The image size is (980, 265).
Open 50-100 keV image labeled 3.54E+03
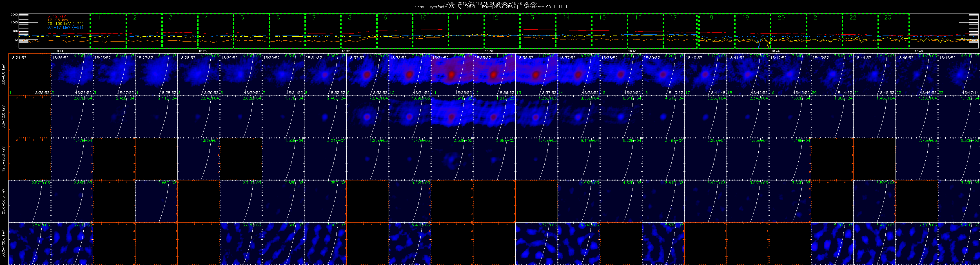(30, 244)
